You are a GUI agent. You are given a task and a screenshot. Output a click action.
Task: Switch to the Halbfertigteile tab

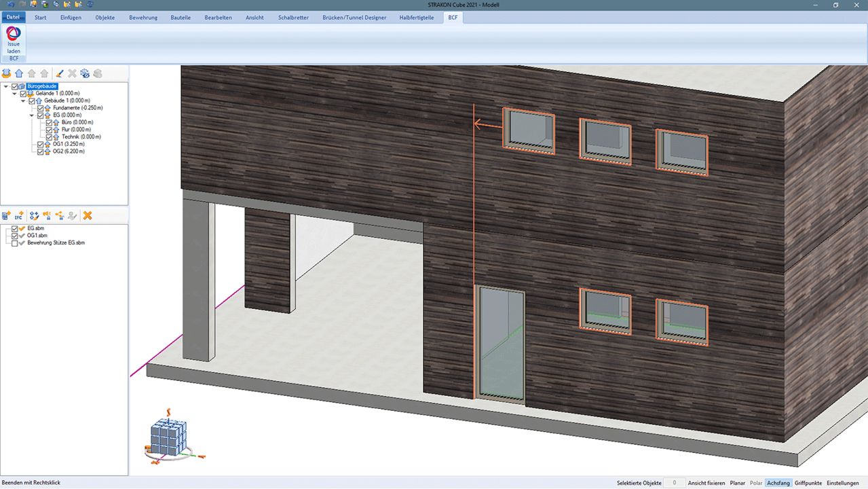coord(416,18)
